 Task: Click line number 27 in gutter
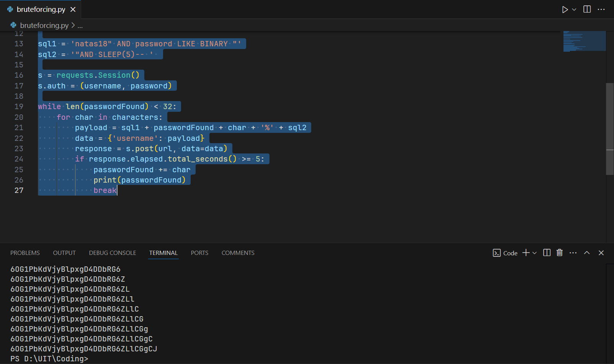tap(19, 190)
